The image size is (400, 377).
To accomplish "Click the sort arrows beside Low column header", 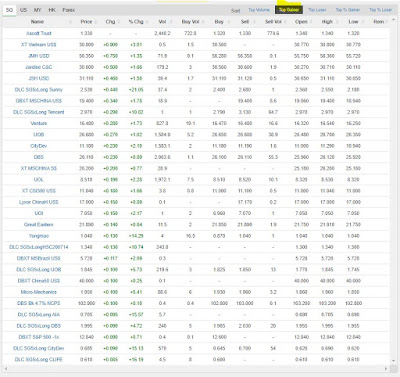I will (x=363, y=22).
